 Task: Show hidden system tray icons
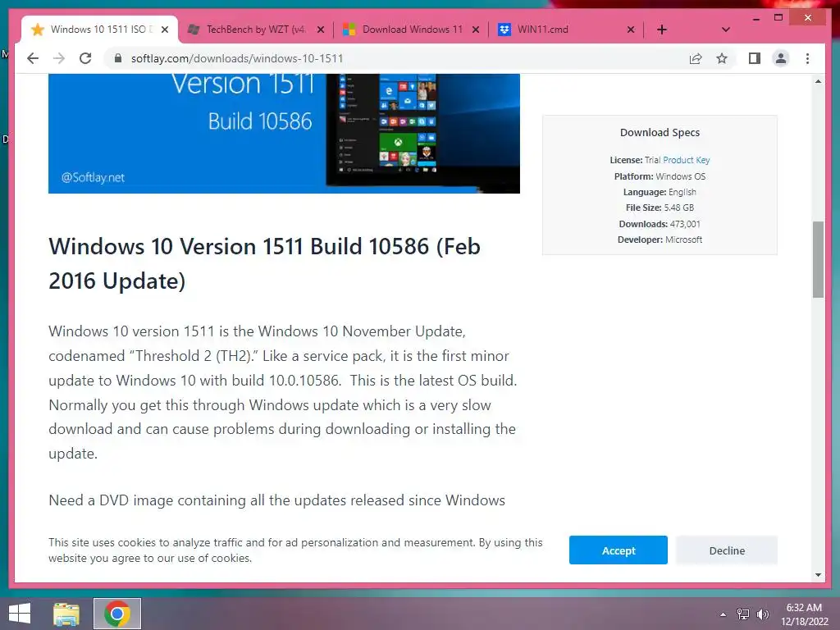(x=723, y=614)
